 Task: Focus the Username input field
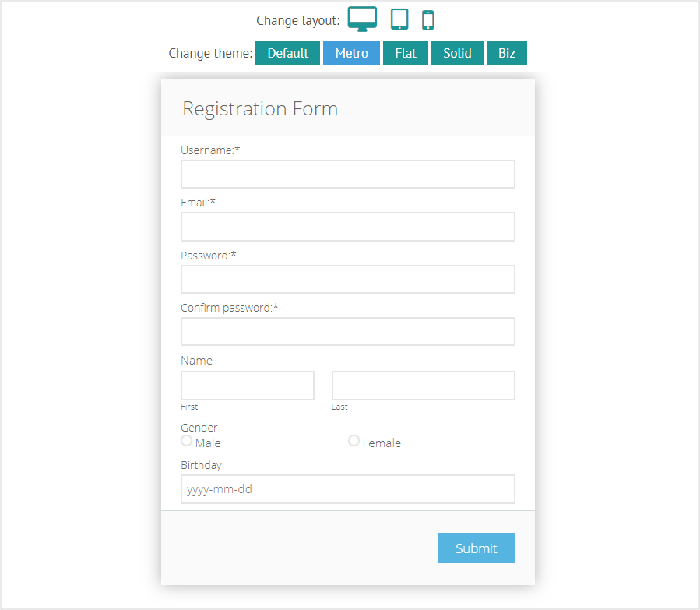pos(348,175)
